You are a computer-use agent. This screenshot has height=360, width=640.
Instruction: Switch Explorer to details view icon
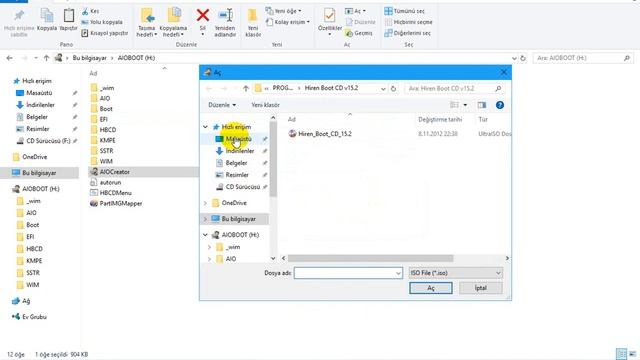(621, 354)
